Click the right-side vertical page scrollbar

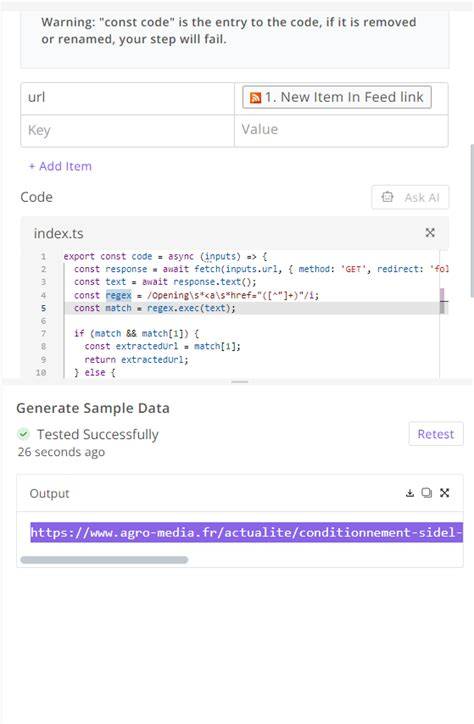(471, 221)
